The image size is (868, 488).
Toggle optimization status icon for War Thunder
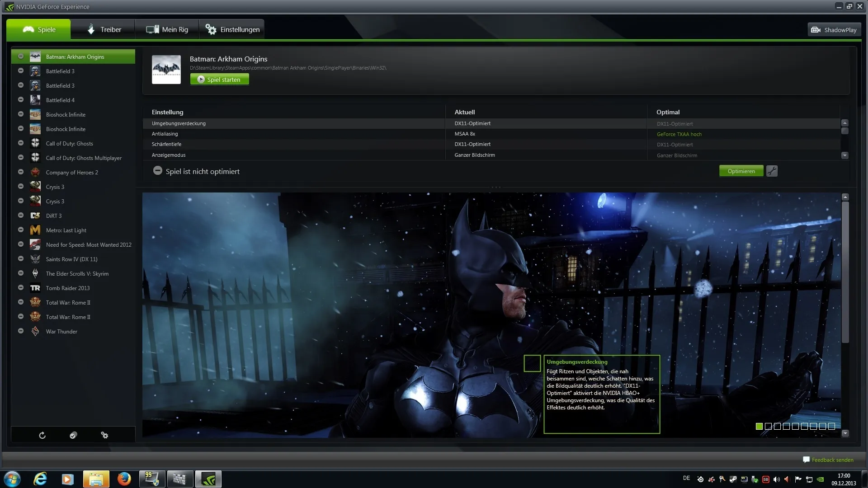coord(21,331)
